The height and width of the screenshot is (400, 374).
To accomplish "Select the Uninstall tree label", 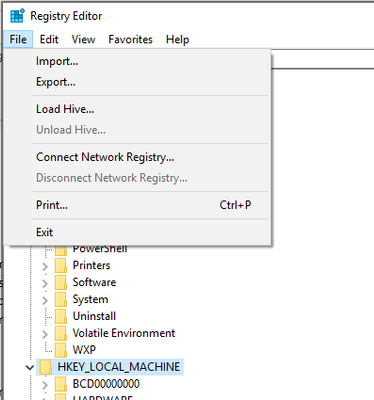I will point(94,316).
